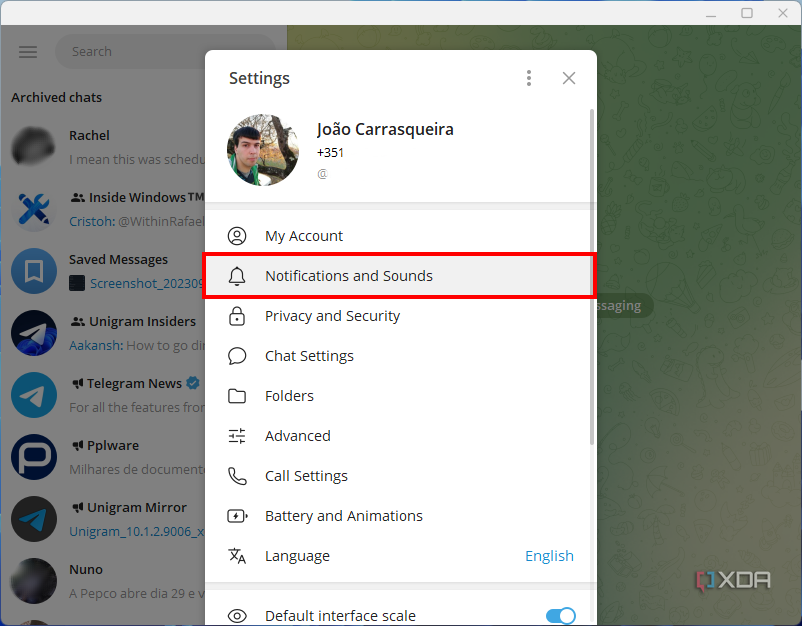Open Advanced settings sliders icon
This screenshot has width=802, height=626.
coord(237,435)
